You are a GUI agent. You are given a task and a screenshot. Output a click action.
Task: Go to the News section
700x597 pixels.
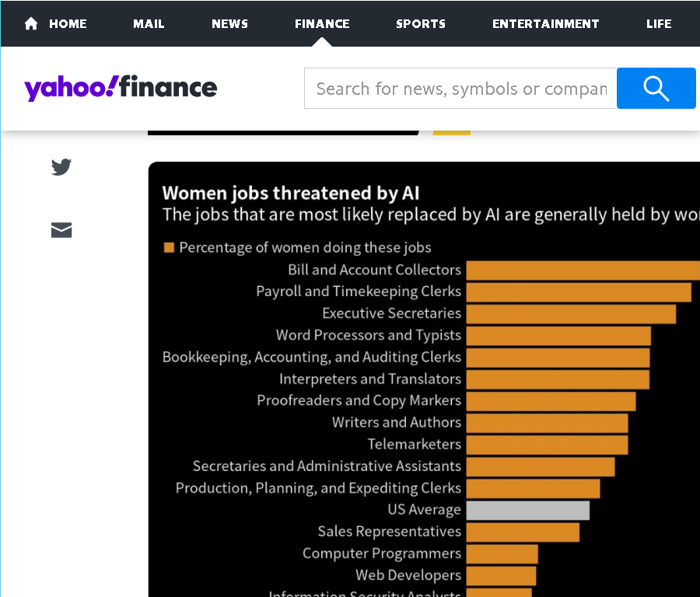pyautogui.click(x=229, y=23)
